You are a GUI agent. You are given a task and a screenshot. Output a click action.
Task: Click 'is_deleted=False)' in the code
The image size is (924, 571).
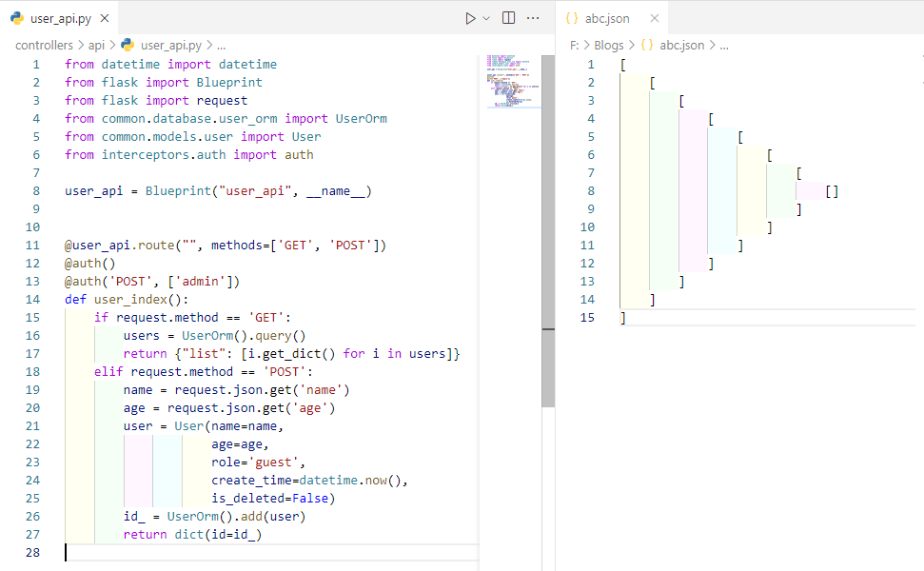click(273, 499)
